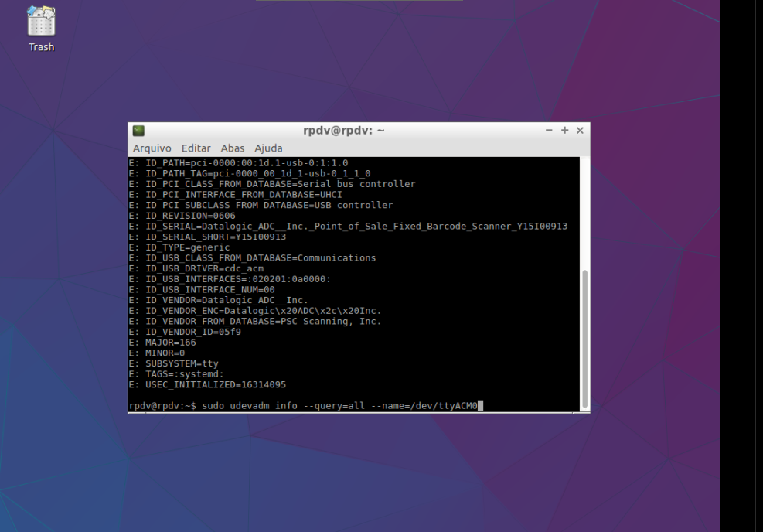Click the 'ID_TYPE=generic' line
Screen dimensions: 763x532
(179, 247)
